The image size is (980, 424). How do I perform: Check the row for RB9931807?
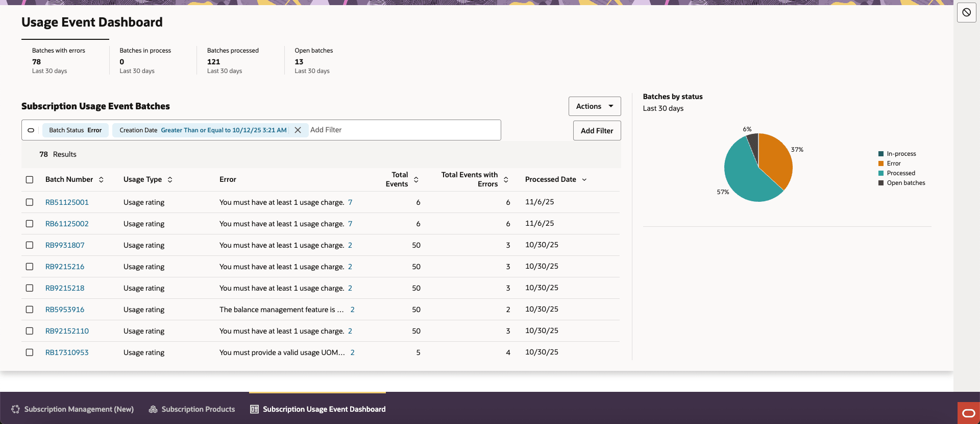coord(30,245)
